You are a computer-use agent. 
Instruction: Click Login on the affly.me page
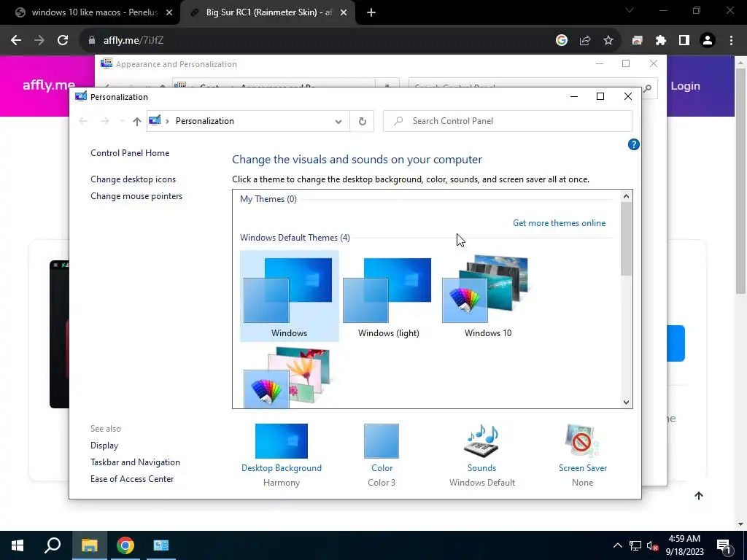tap(685, 86)
